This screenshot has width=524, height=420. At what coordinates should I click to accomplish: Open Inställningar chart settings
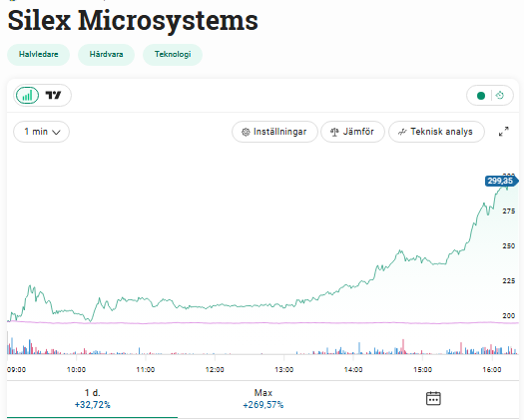(x=274, y=132)
